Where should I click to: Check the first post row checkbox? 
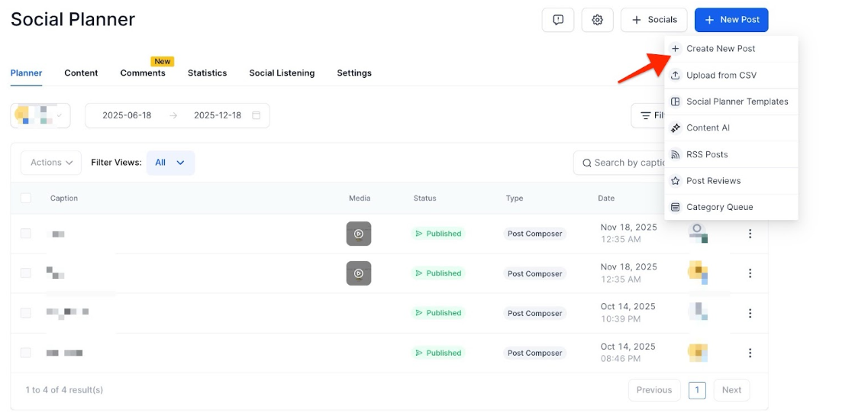(26, 234)
